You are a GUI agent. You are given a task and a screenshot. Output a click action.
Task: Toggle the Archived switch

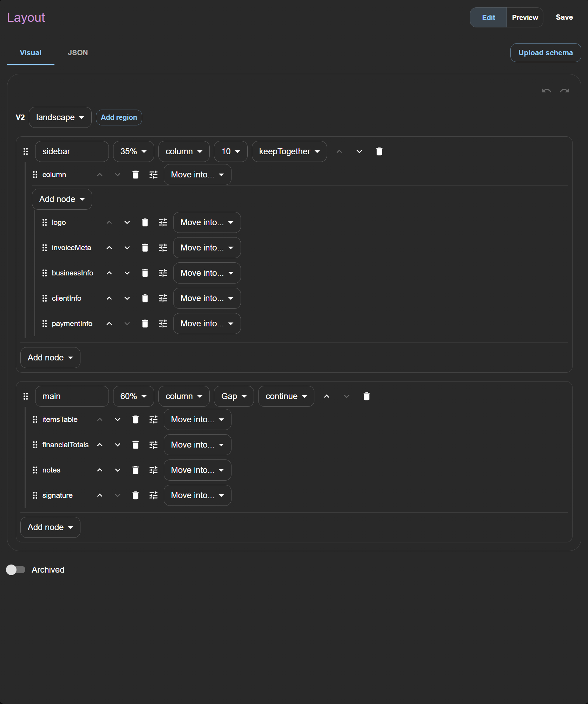click(15, 570)
